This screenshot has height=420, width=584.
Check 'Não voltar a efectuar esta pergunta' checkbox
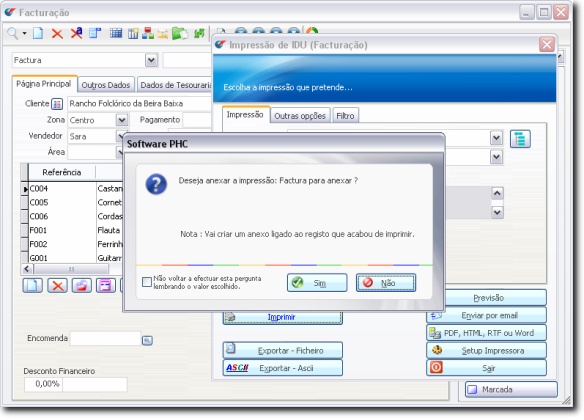147,282
